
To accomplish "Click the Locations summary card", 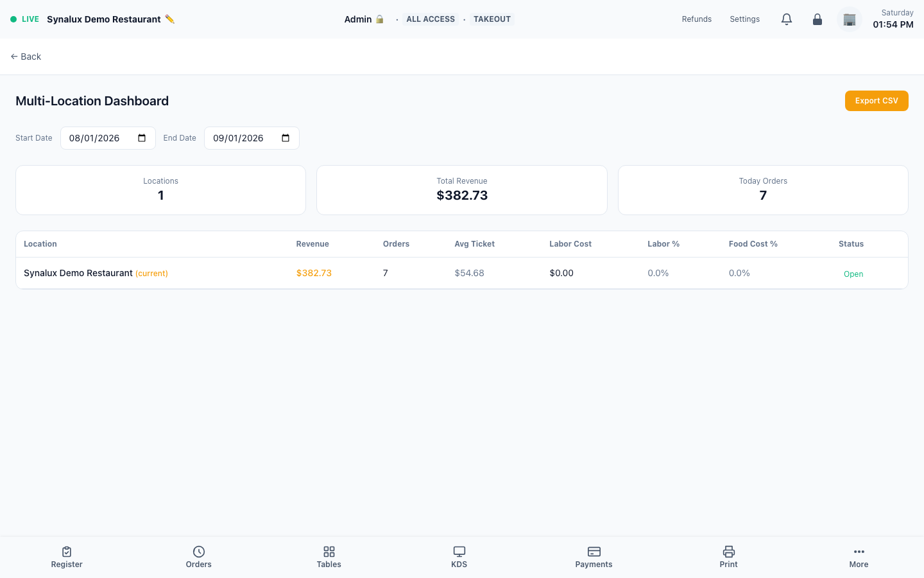I will pyautogui.click(x=160, y=190).
